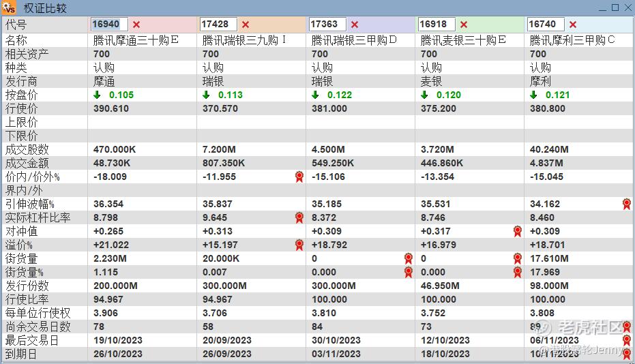Select the name 腾讯瑞银三九购I
The height and width of the screenshot is (364, 635).
click(x=244, y=40)
